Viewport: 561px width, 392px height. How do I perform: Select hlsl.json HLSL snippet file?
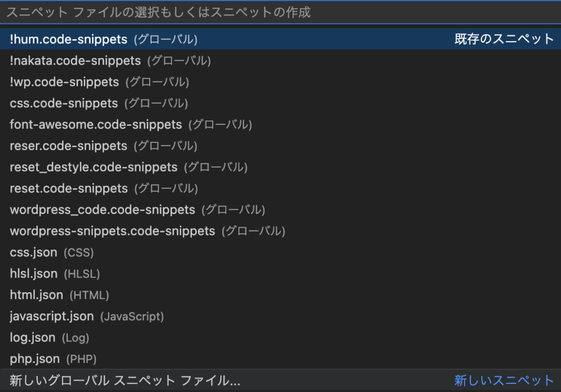click(33, 274)
